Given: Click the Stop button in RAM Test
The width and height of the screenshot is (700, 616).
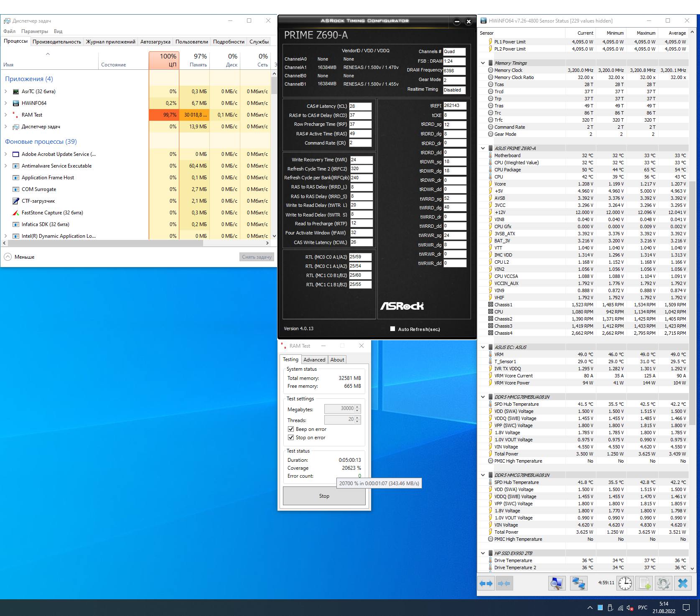Looking at the screenshot, I should pos(324,496).
